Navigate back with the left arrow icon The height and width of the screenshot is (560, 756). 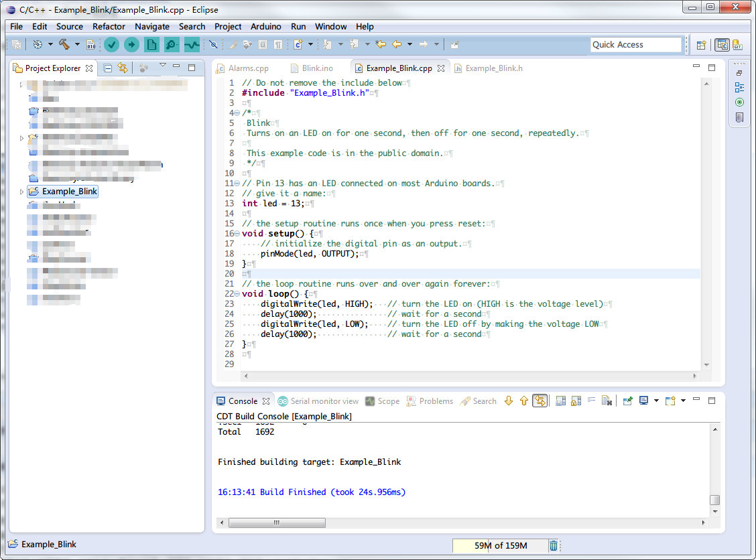coord(397,44)
